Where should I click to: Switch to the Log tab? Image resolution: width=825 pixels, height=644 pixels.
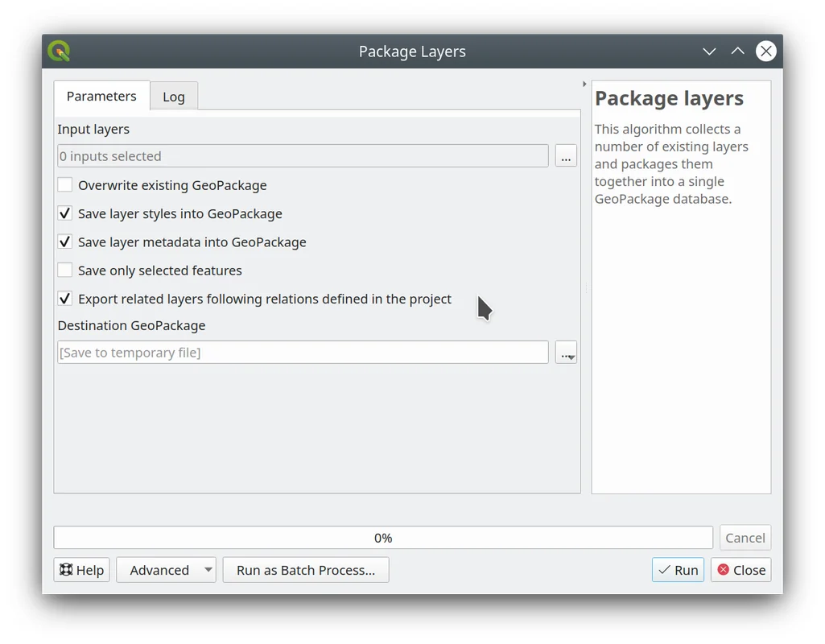[174, 97]
